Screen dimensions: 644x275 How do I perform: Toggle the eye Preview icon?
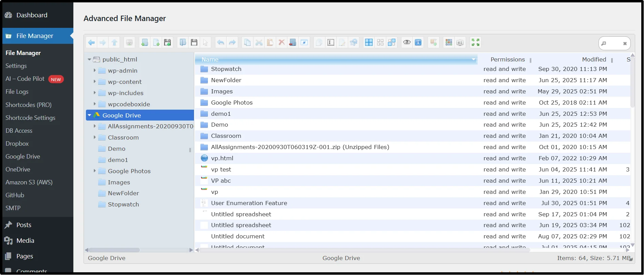pyautogui.click(x=407, y=42)
